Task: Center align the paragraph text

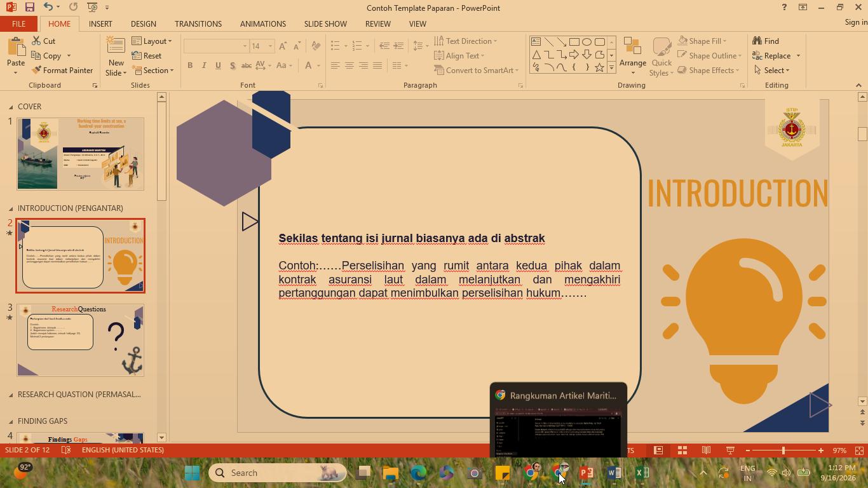Action: click(x=349, y=65)
